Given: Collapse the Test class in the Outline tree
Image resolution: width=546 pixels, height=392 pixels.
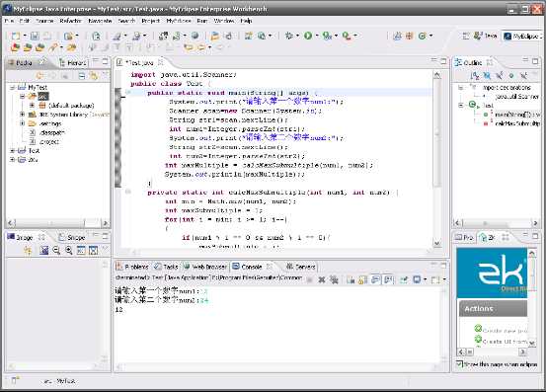Looking at the screenshot, I should coord(461,105).
